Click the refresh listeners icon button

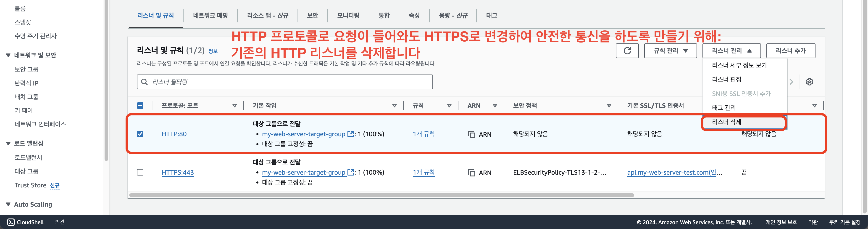pyautogui.click(x=627, y=51)
